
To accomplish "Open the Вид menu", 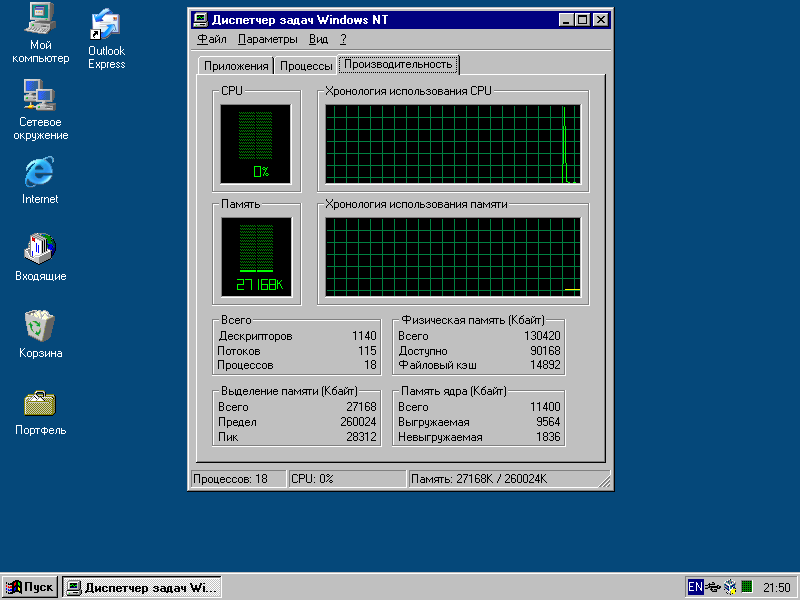I will pyautogui.click(x=318, y=39).
